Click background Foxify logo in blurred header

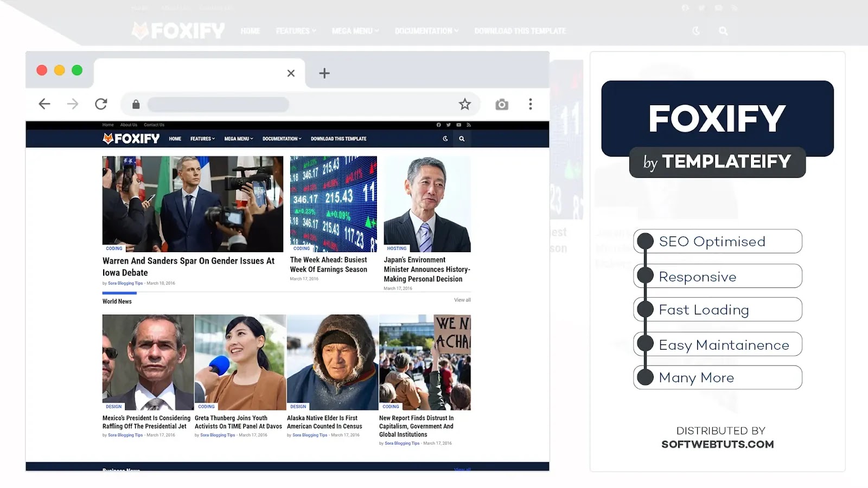click(x=178, y=31)
